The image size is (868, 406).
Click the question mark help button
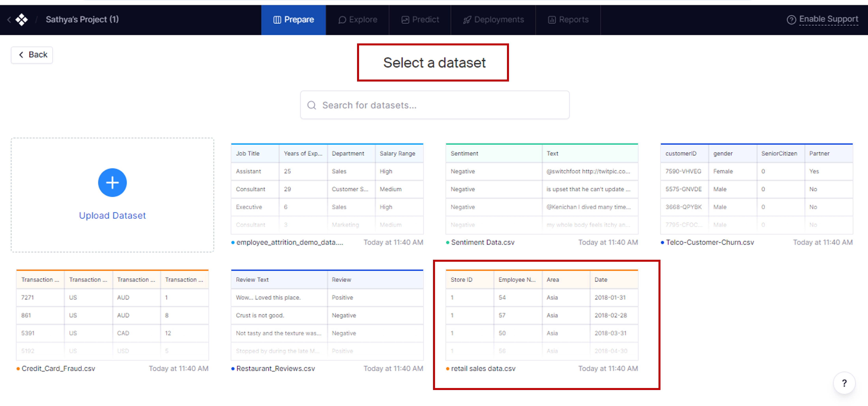[x=844, y=383]
